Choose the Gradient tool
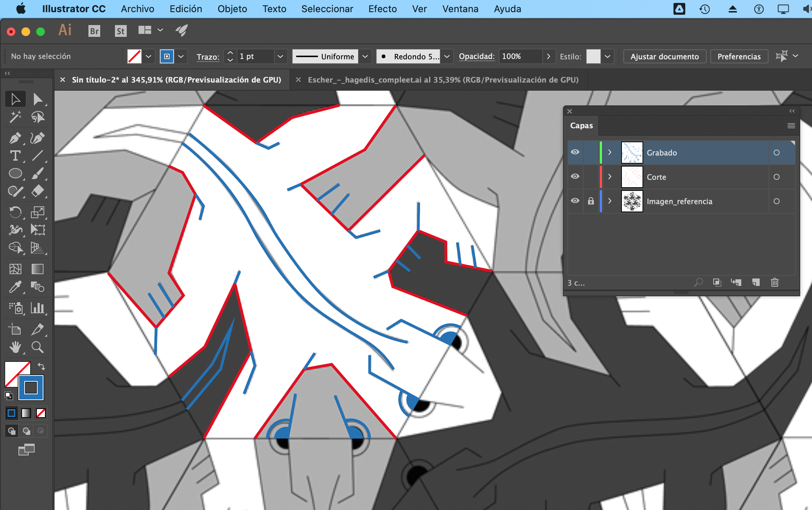Viewport: 812px width, 510px height. coord(38,269)
